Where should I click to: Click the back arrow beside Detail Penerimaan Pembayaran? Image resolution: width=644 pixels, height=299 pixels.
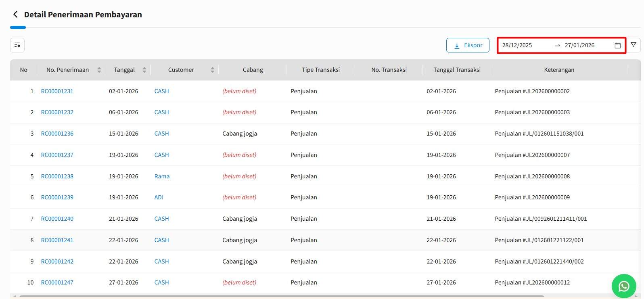[15, 15]
